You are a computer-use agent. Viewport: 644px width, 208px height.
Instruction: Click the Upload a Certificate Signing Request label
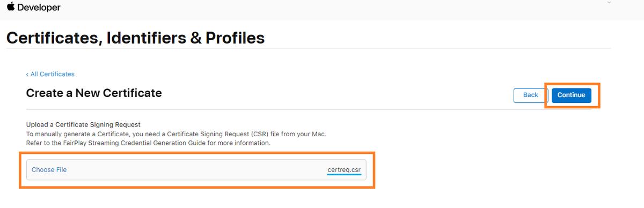[x=83, y=124]
